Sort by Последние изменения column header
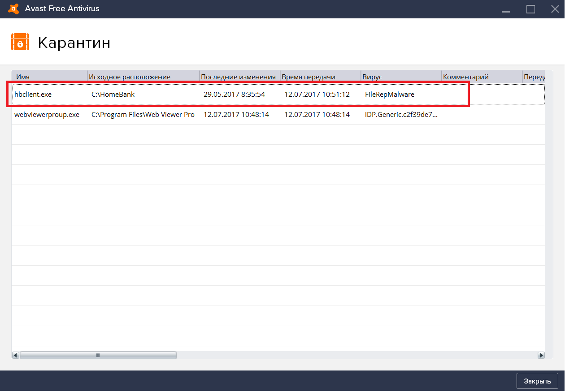Image resolution: width=565 pixels, height=392 pixels. coord(240,77)
